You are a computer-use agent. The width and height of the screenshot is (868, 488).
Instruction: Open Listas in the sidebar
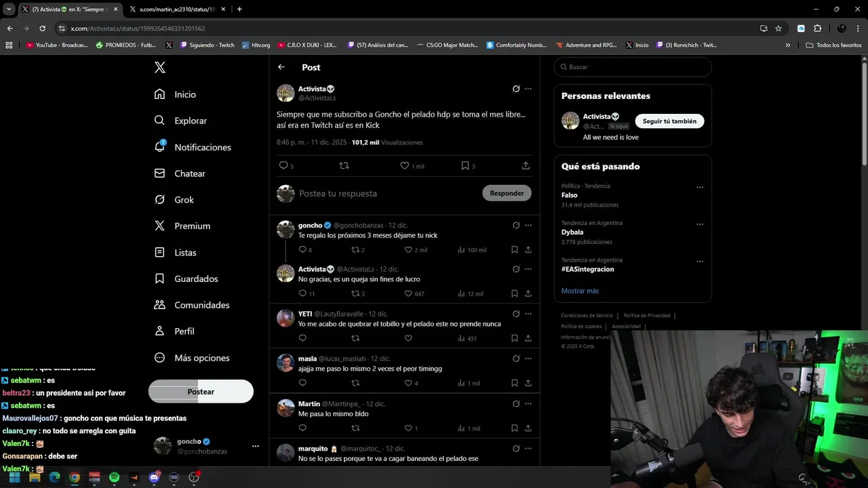click(176, 252)
